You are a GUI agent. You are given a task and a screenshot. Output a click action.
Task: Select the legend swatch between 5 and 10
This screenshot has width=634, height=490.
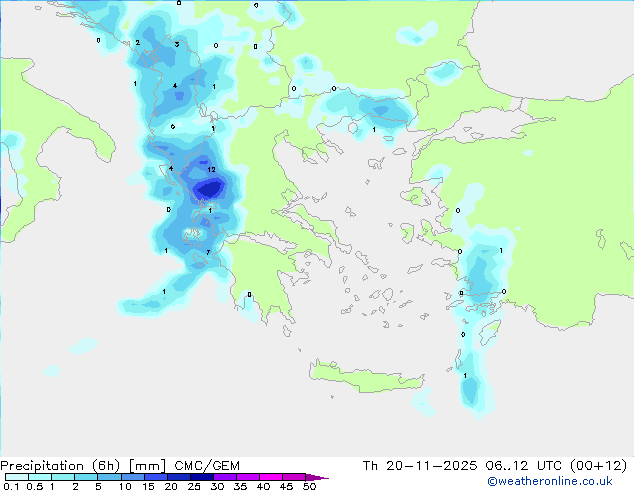point(109,477)
